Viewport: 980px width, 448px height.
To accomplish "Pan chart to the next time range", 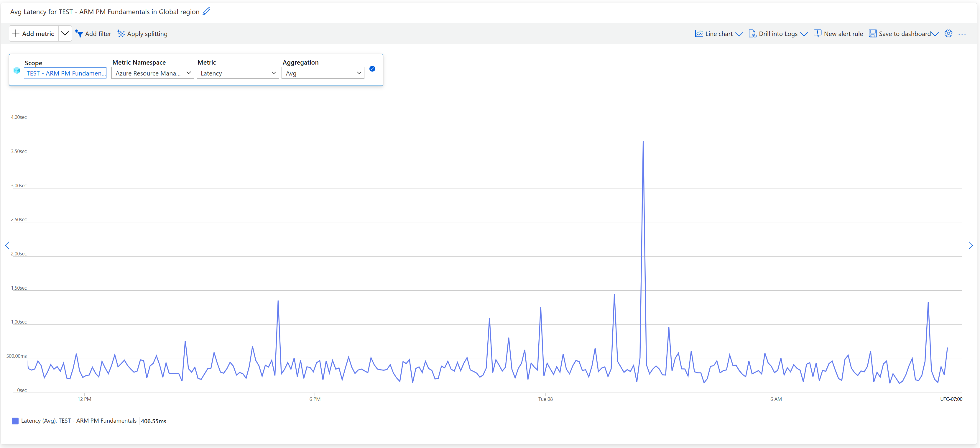I will 971,245.
